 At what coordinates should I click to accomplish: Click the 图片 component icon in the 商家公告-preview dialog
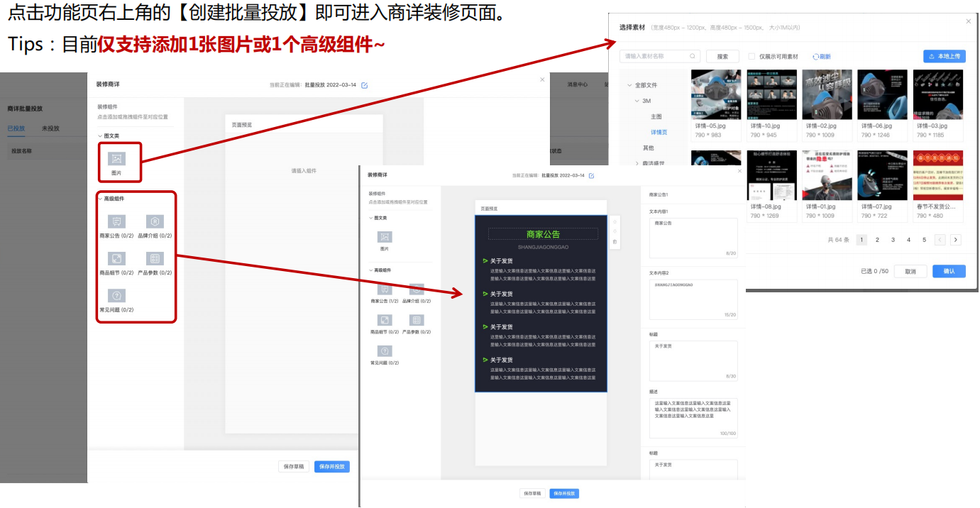pyautogui.click(x=385, y=237)
